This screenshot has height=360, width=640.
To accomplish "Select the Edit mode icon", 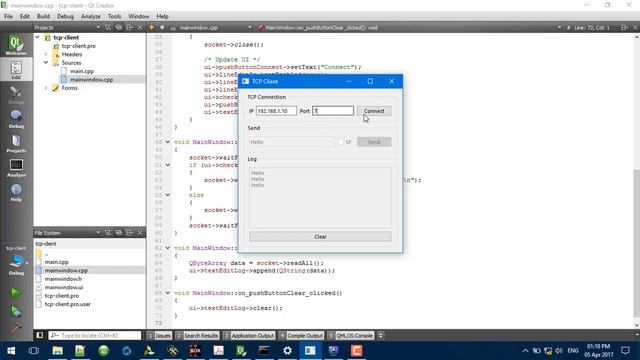I will [x=16, y=69].
